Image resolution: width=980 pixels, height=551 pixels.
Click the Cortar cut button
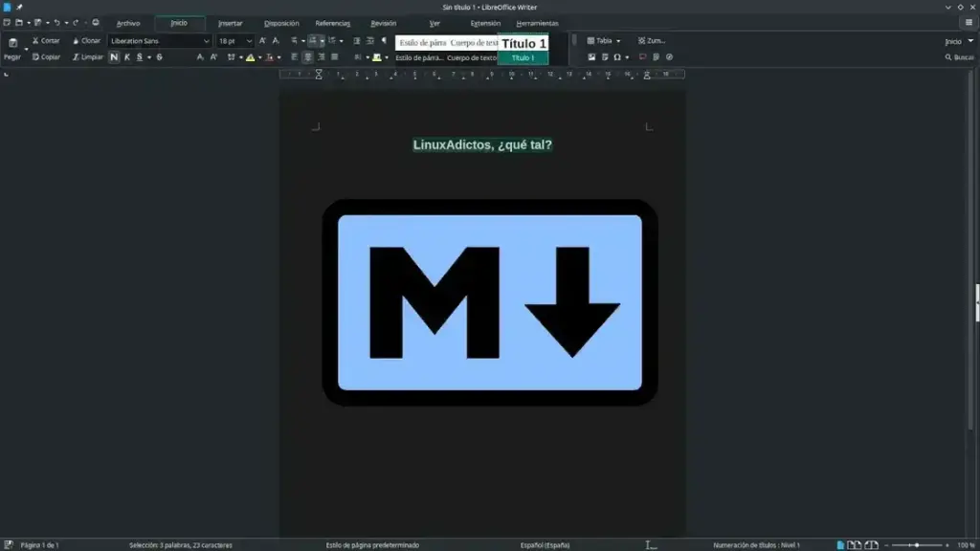coord(46,40)
